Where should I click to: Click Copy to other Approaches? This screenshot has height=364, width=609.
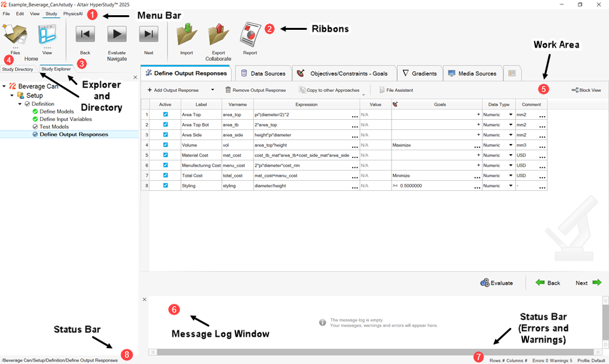point(329,90)
